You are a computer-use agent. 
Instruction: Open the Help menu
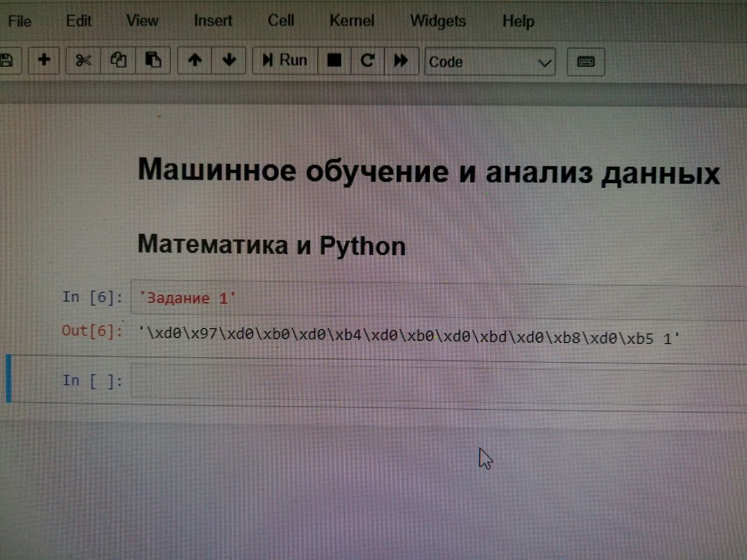tap(518, 22)
